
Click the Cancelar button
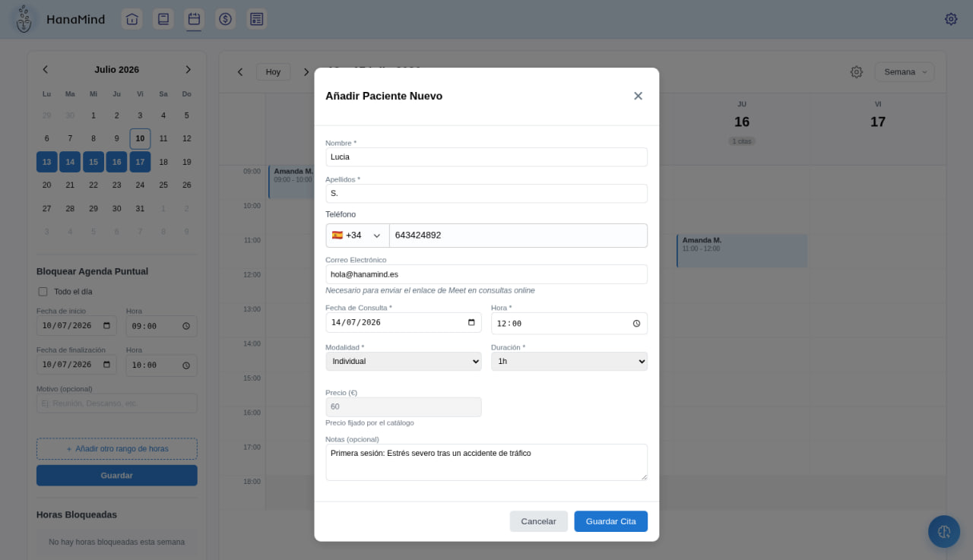tap(538, 521)
